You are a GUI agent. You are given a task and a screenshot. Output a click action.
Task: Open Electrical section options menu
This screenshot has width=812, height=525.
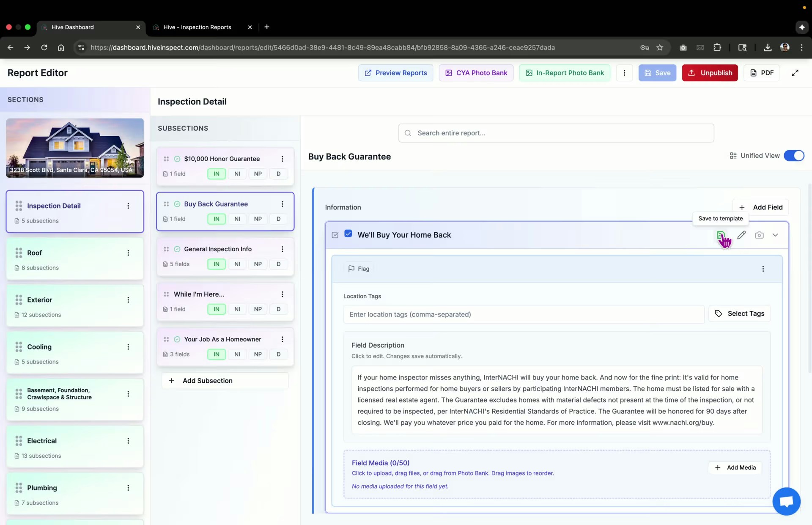click(x=128, y=441)
